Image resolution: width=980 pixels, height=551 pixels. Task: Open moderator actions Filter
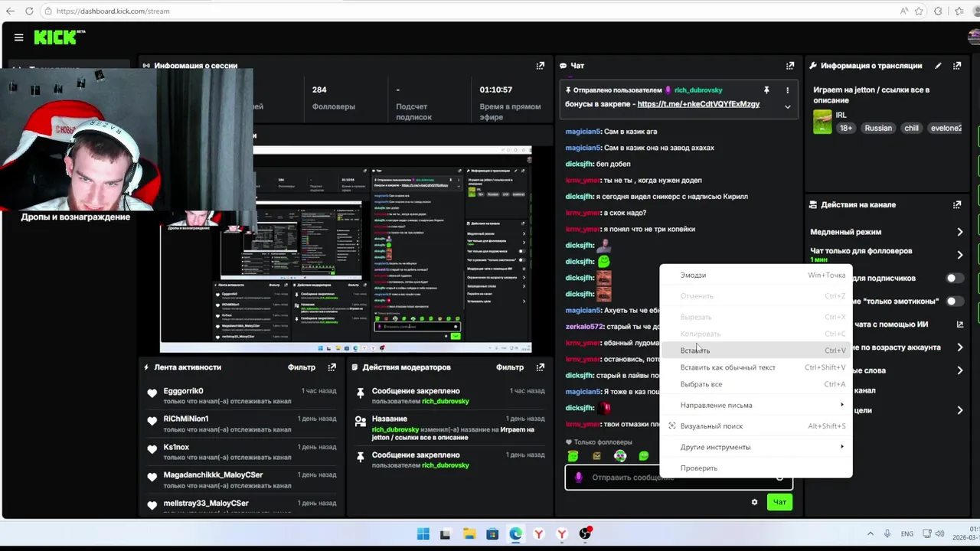(510, 367)
